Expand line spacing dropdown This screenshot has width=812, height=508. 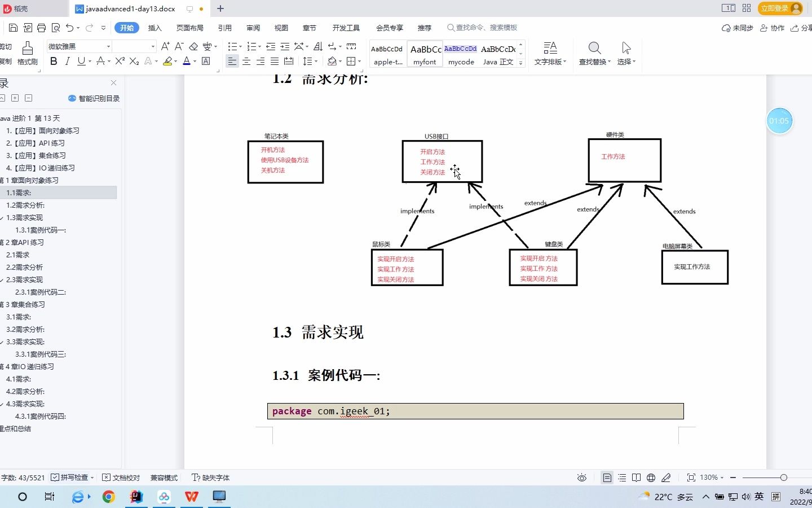316,62
